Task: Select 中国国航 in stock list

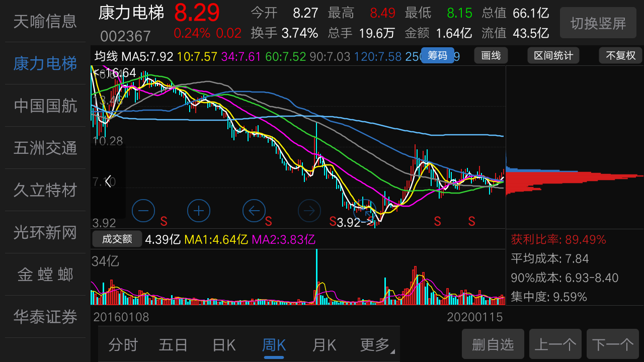Action: [x=45, y=106]
